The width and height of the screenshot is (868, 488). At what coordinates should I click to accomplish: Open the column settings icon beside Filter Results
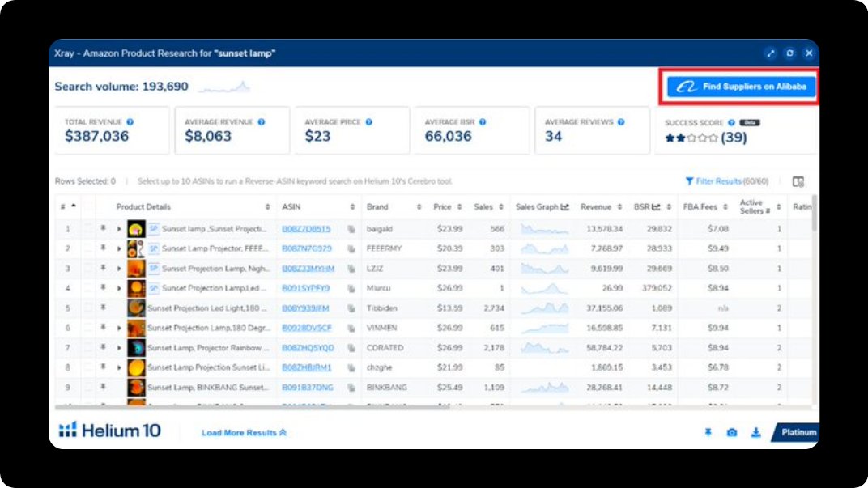click(x=798, y=181)
